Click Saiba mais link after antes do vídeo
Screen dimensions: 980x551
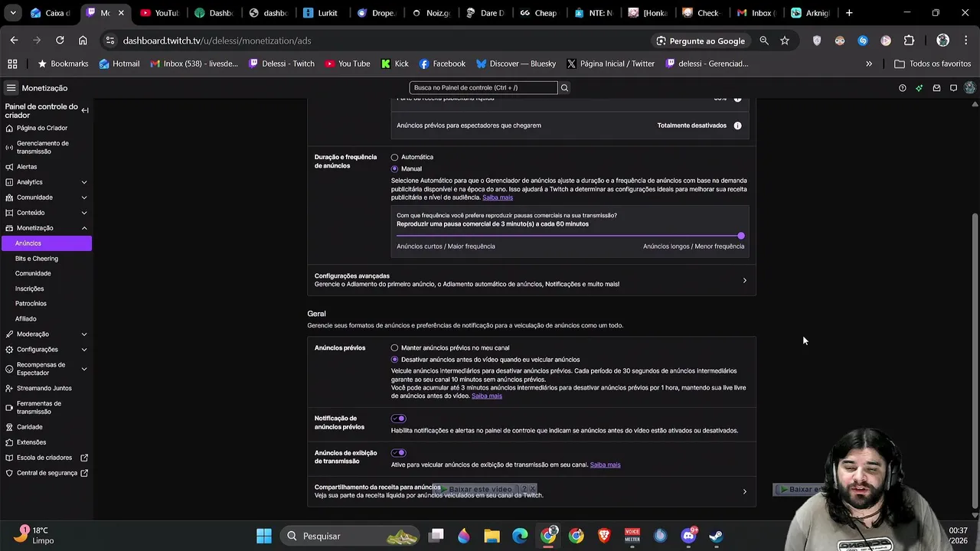pyautogui.click(x=487, y=396)
